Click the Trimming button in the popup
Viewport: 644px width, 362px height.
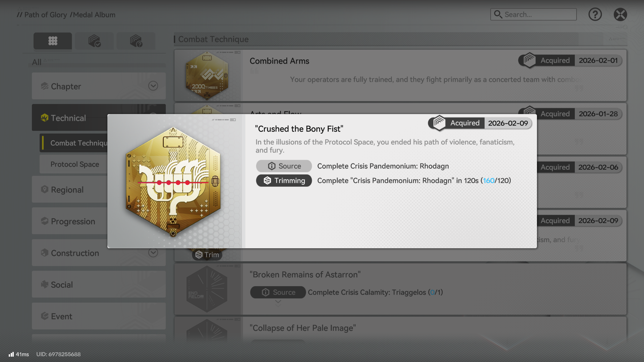[x=284, y=180]
